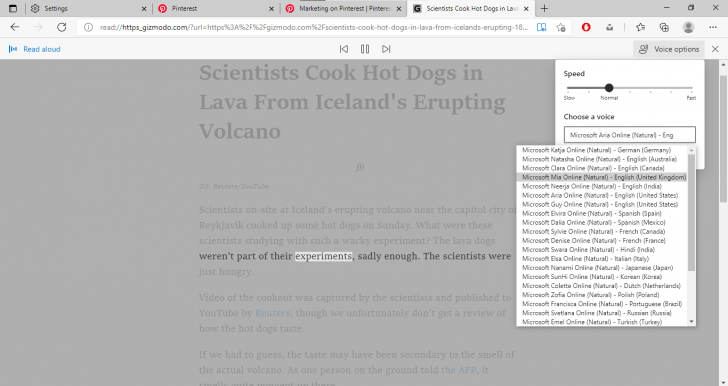
Task: Select Microsoft Francisca Portuguese Brazil voice
Action: [x=602, y=304]
